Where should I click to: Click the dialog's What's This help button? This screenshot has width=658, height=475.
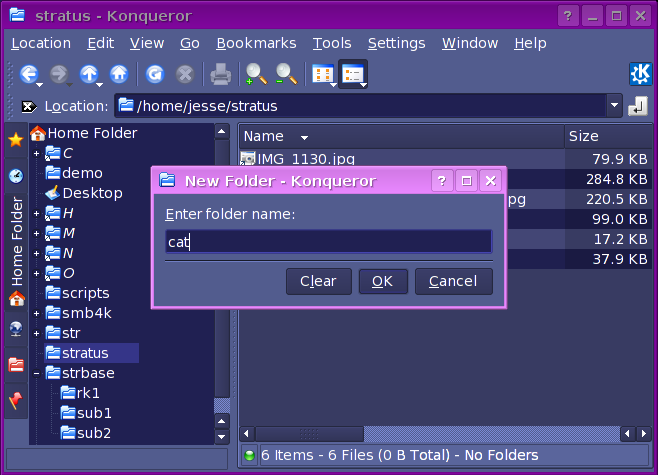(x=442, y=181)
